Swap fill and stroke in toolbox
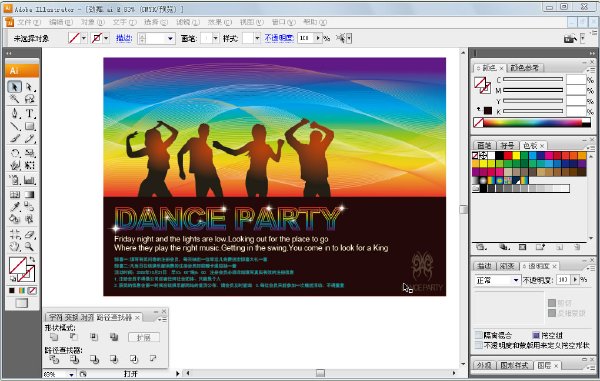The height and width of the screenshot is (381, 600). pos(33,260)
